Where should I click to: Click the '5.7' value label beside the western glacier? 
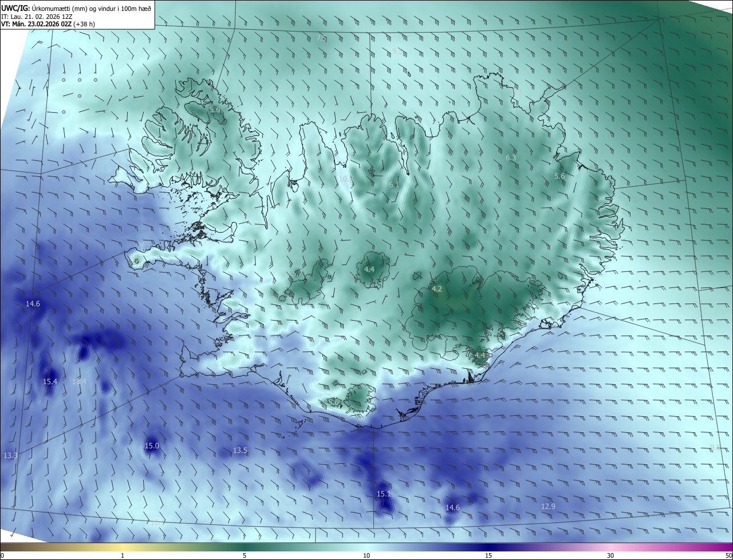pyautogui.click(x=297, y=274)
